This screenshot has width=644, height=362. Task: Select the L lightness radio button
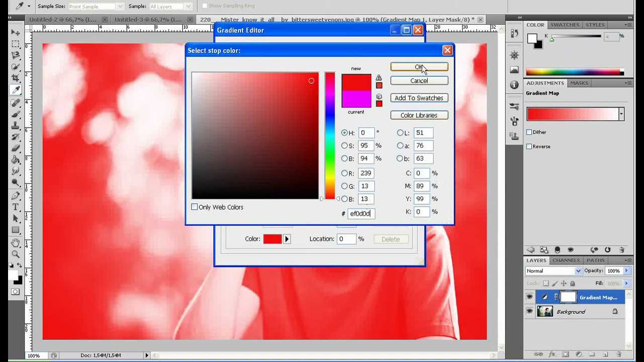400,133
